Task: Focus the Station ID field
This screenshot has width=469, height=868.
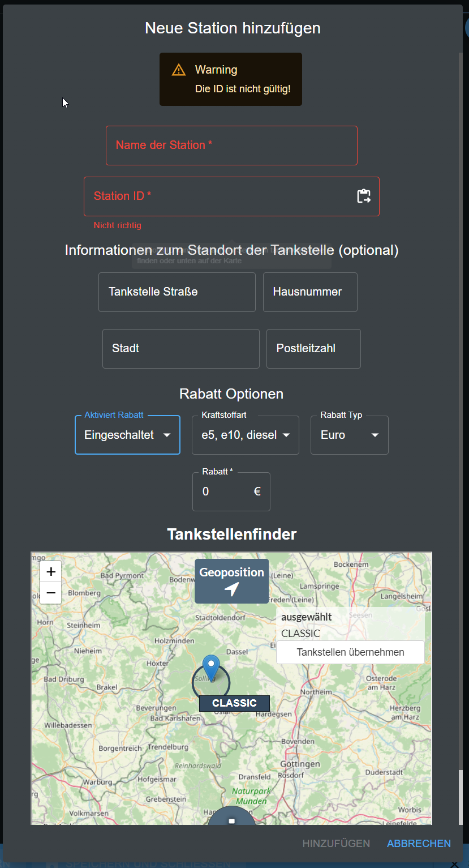Action: (x=231, y=196)
